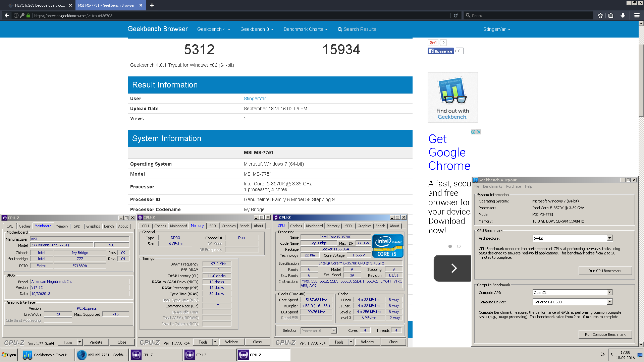Open the Help menu in Geekbench 4 Tryout
The height and width of the screenshot is (362, 644).
(x=528, y=186)
